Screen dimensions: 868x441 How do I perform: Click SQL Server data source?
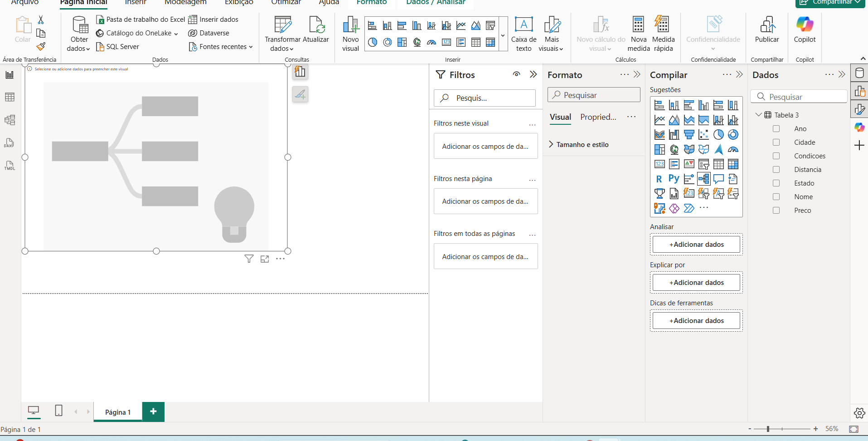117,47
